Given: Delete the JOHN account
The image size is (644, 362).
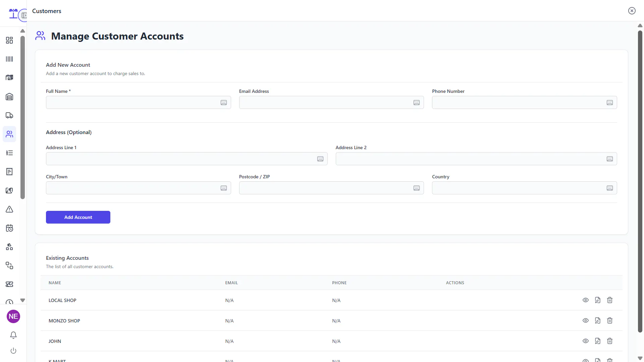Looking at the screenshot, I should [x=610, y=341].
